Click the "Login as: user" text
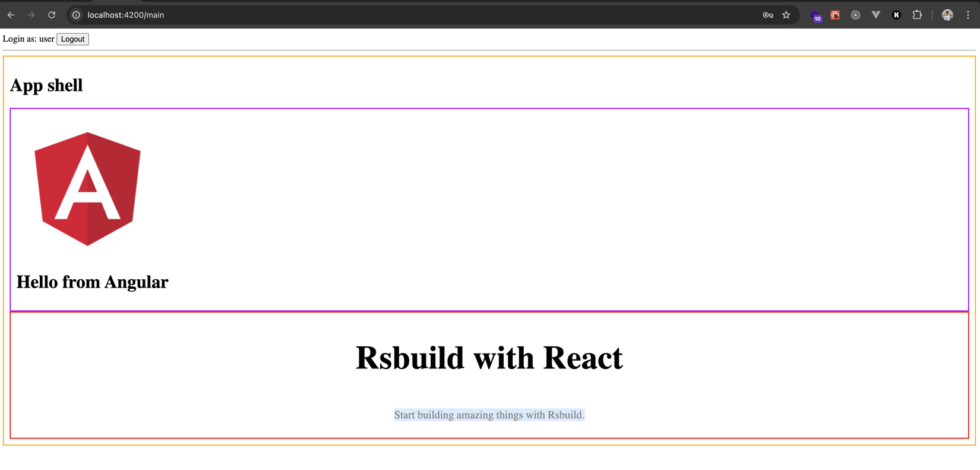This screenshot has height=470, width=980. pos(29,39)
